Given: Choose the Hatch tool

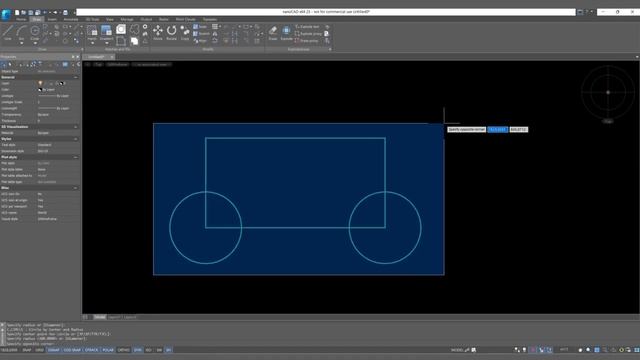Looking at the screenshot, I should [92, 31].
